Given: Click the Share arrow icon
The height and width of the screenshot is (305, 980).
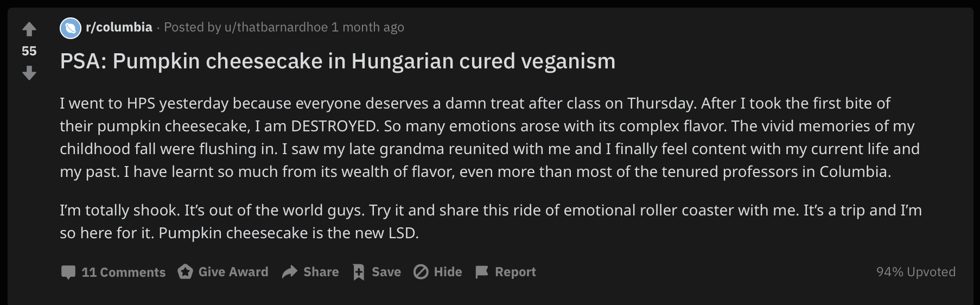Looking at the screenshot, I should tap(290, 271).
